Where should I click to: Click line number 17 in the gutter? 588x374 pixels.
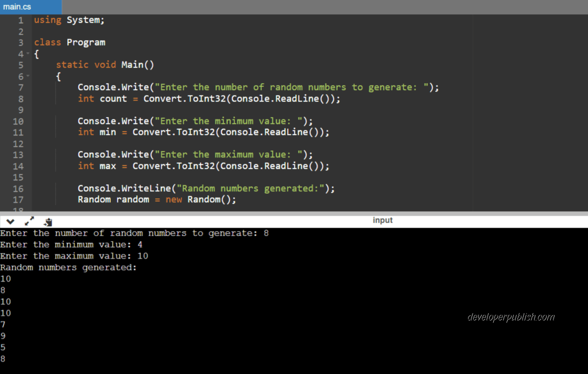pos(18,199)
